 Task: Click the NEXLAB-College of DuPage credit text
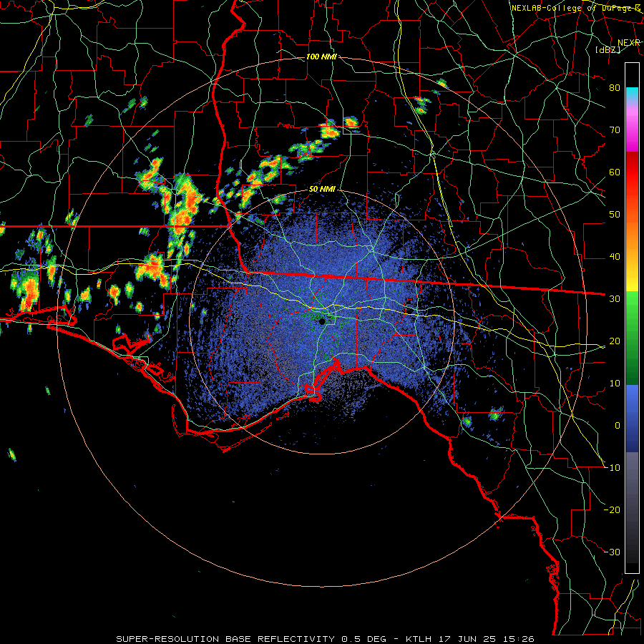(576, 8)
